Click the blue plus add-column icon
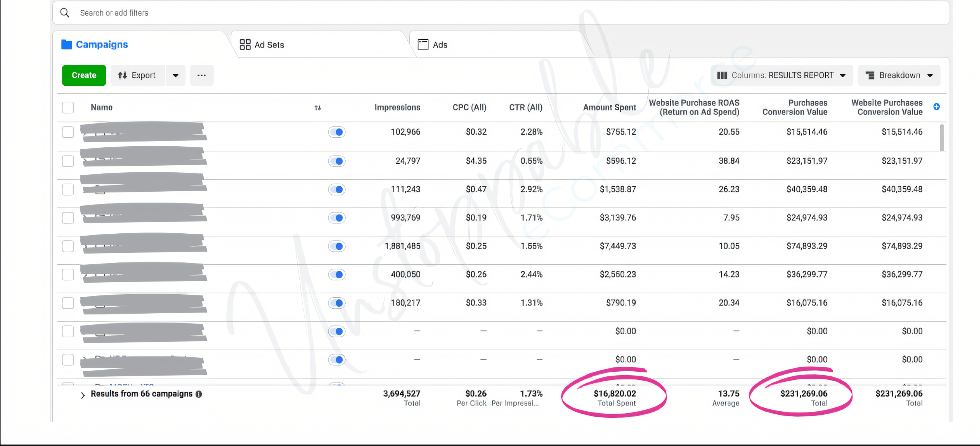 [936, 107]
